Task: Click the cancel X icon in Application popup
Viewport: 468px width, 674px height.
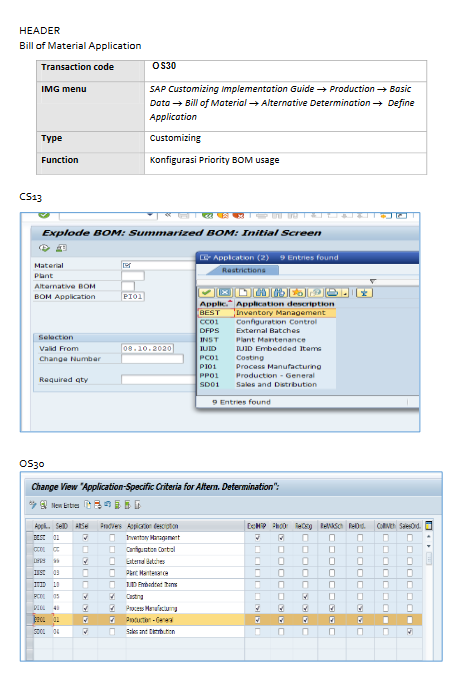Action: pos(224,293)
